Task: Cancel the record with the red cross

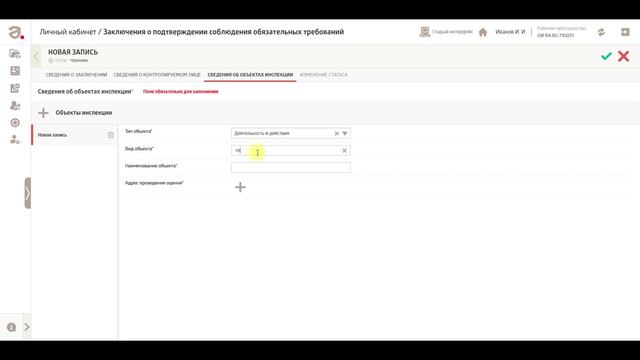Action: point(623,56)
